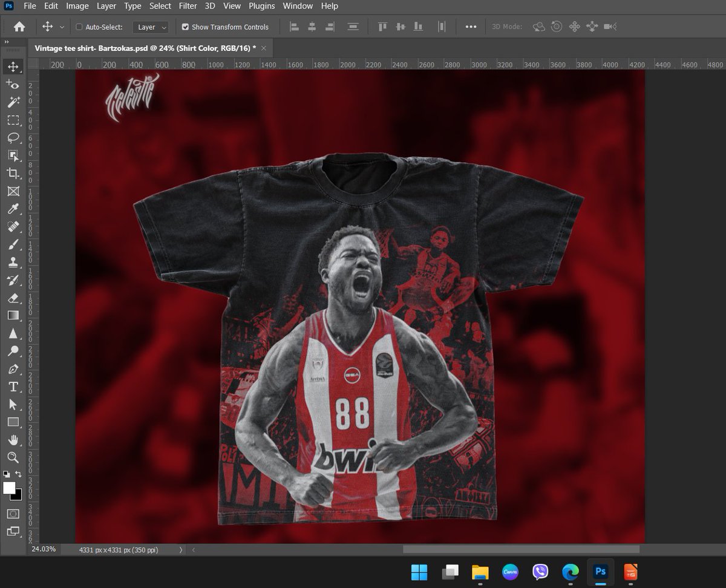Select the Path Selection tool
726x588 pixels.
pos(13,404)
